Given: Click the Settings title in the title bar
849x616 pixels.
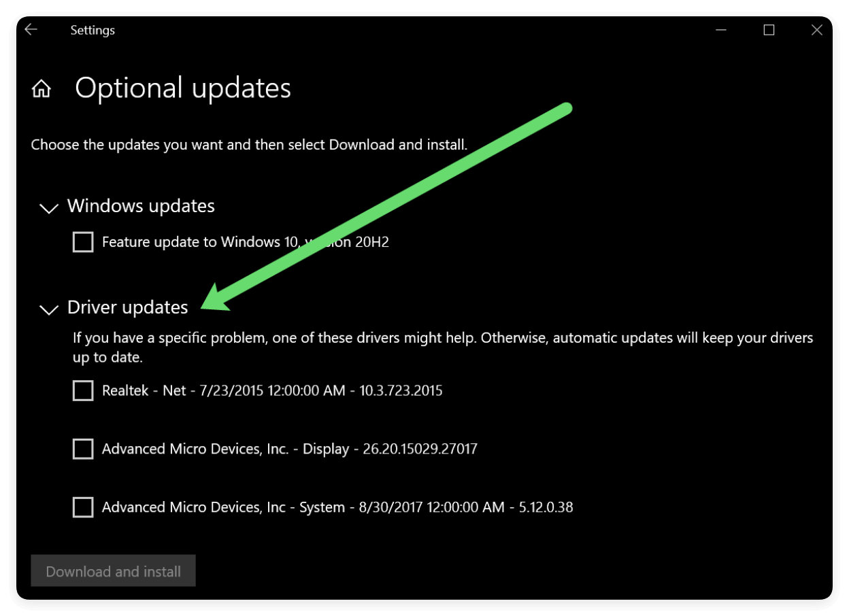Looking at the screenshot, I should tap(92, 30).
